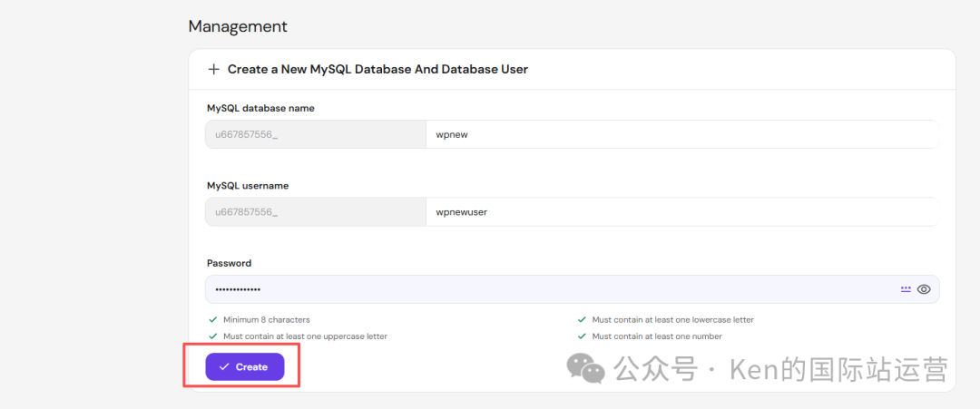Click the MySQL username label
Viewport: 980px width, 409px height.
[x=248, y=185]
